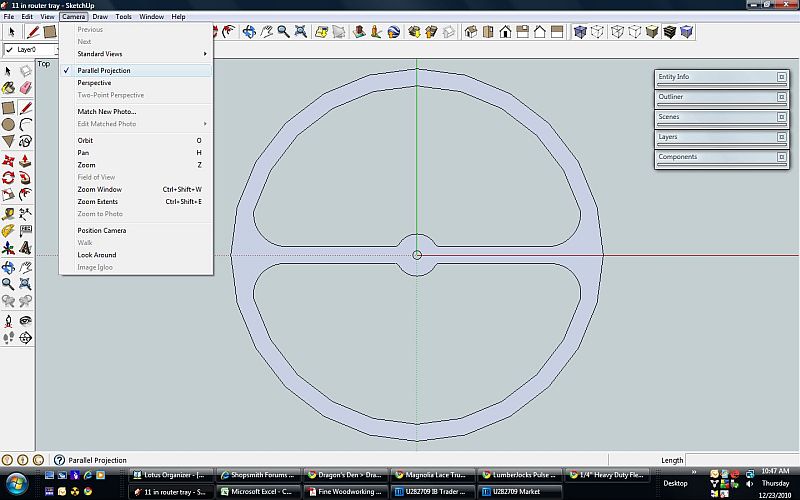Activate the Move tool
This screenshot has width=800, height=500.
coord(8,161)
